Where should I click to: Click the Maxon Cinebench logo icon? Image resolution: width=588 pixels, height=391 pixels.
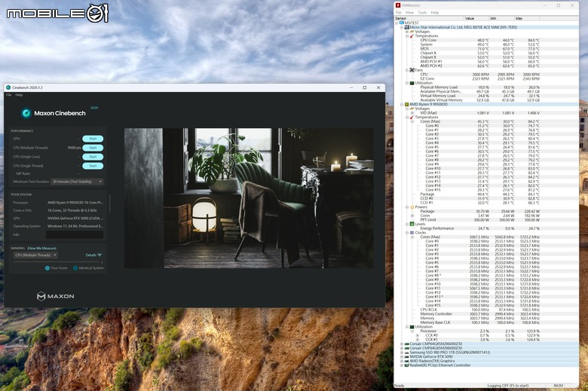(26, 113)
